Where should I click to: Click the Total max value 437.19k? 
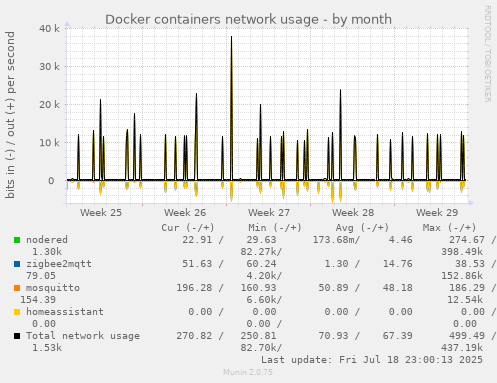[x=462, y=348]
